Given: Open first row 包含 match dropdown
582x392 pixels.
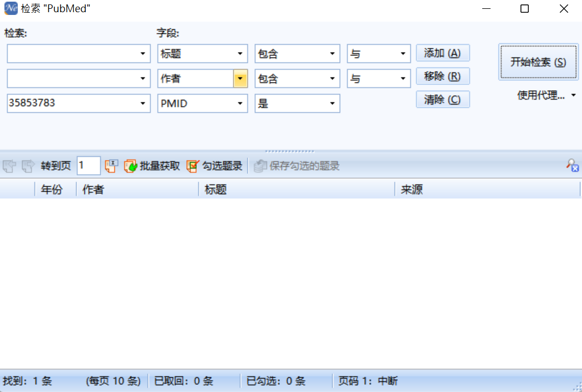Looking at the screenshot, I should point(332,54).
